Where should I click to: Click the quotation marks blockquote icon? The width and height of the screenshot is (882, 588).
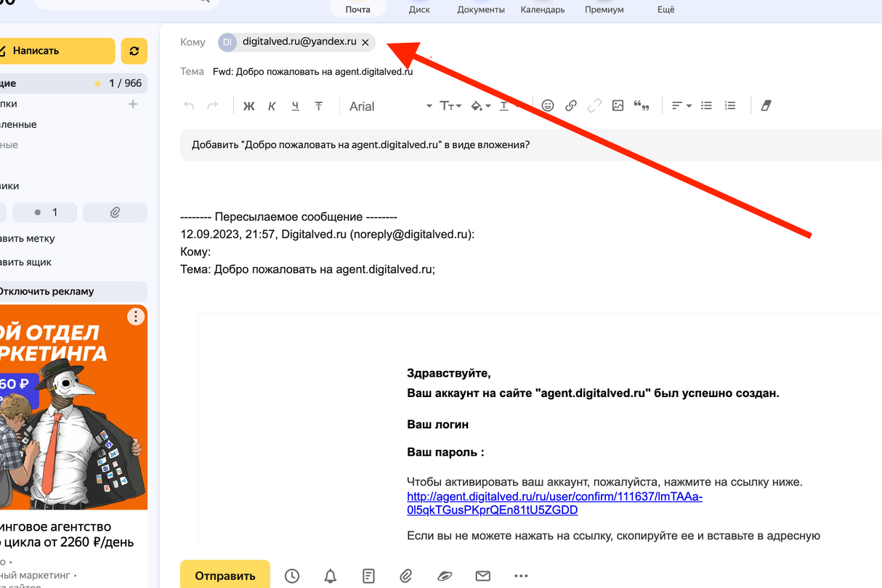click(x=641, y=106)
